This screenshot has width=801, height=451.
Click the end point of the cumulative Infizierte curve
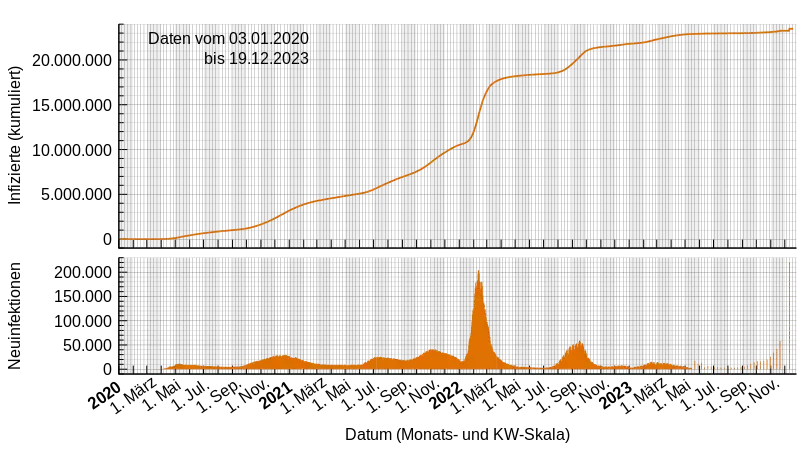click(791, 29)
